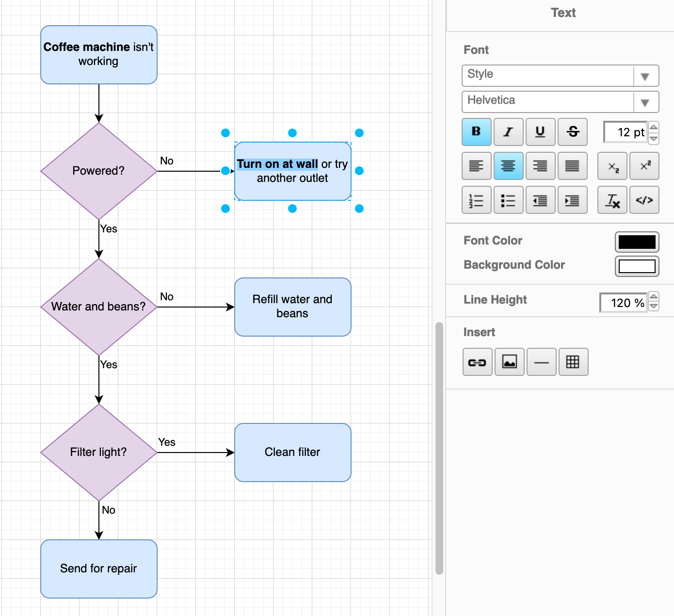Viewport: 674px width, 616px height.
Task: Open the HTML code editing view
Action: point(644,200)
